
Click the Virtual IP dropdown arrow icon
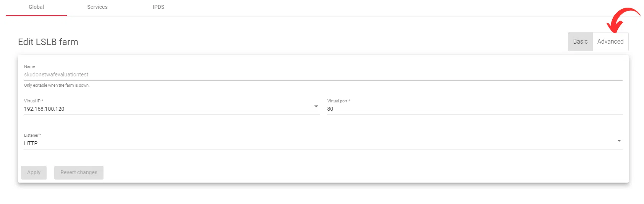click(316, 107)
